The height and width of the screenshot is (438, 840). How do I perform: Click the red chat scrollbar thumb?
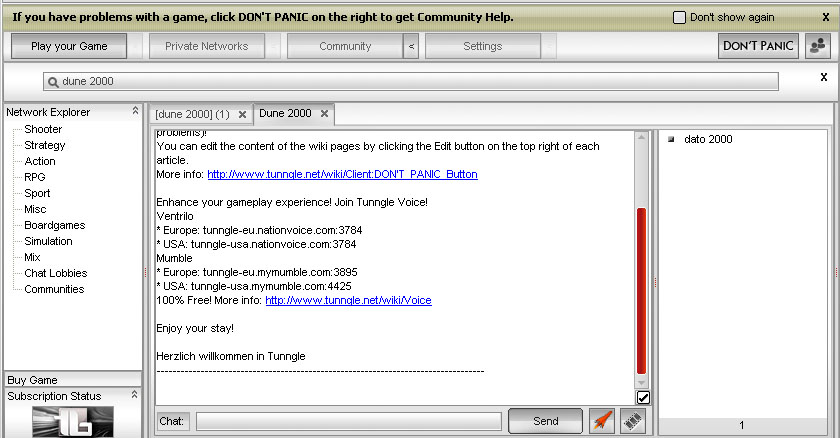tap(641, 291)
